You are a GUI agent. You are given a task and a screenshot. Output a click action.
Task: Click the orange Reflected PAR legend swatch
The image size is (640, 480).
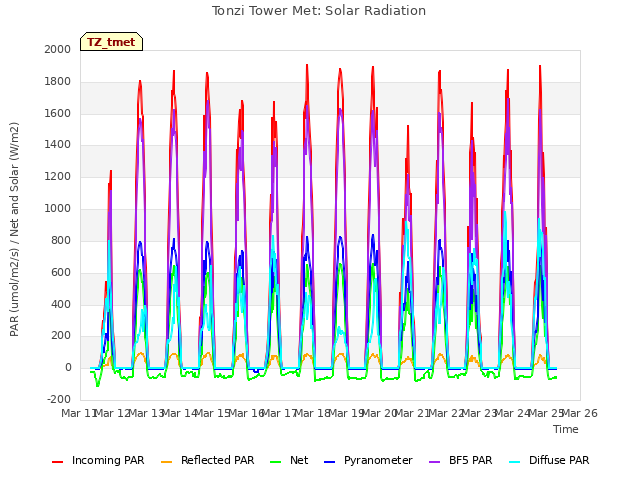[167, 462]
